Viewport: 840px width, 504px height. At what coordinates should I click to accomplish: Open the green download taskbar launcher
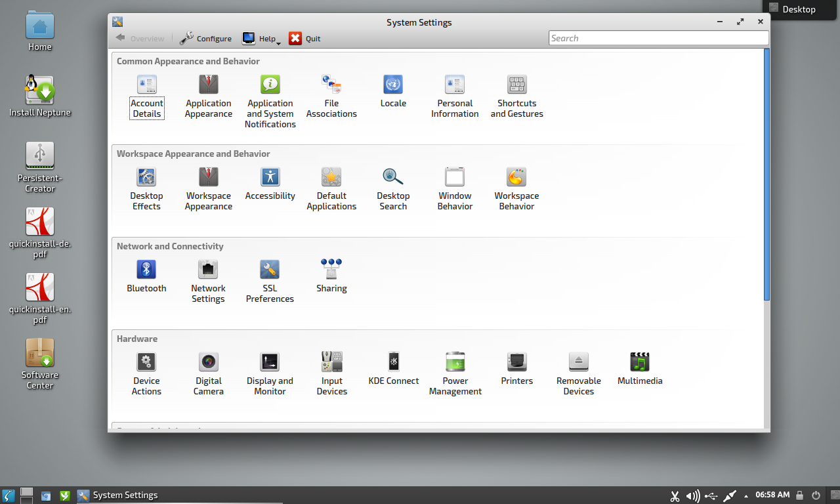pyautogui.click(x=64, y=496)
